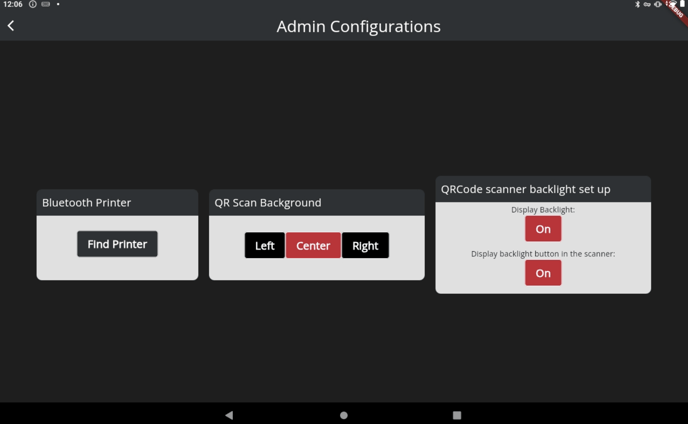Tap the Android home circle button
Screen dimensions: 688x424
344,415
